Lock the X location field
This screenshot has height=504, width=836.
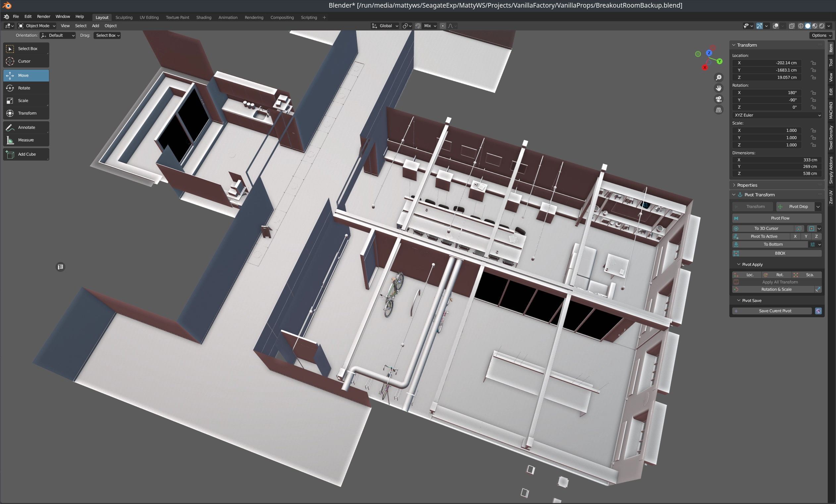pyautogui.click(x=813, y=63)
